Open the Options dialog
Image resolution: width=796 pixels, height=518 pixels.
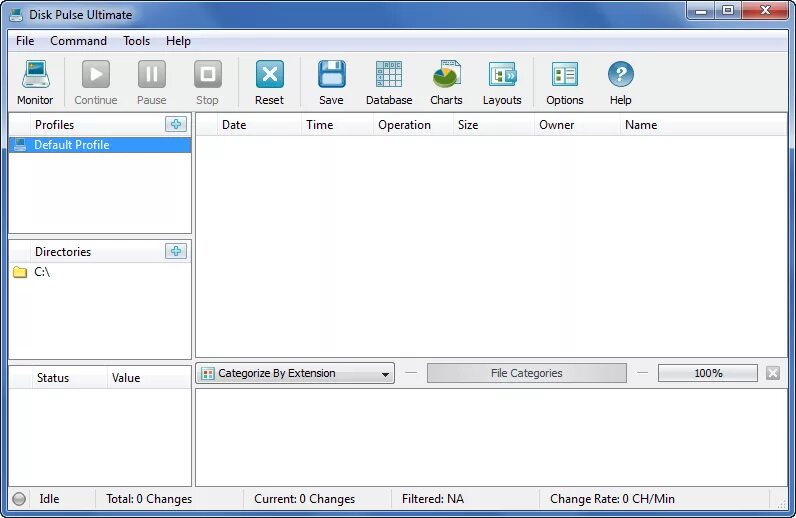(565, 82)
